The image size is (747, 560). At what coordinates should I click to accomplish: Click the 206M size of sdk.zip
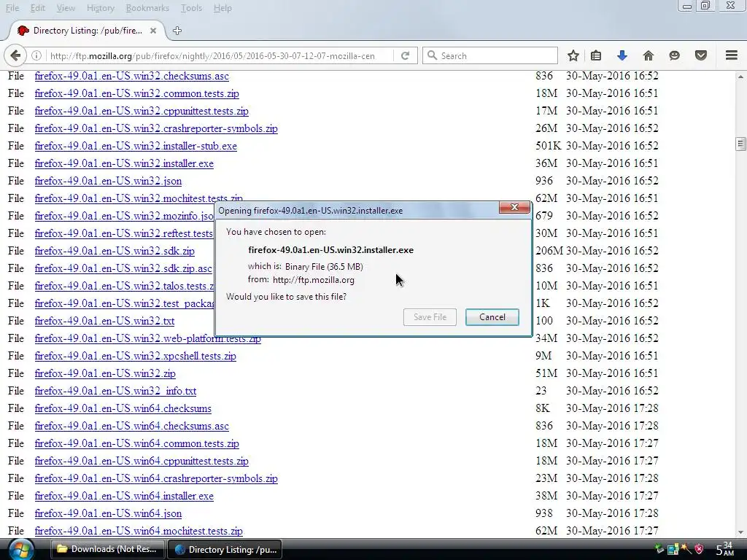pos(549,251)
